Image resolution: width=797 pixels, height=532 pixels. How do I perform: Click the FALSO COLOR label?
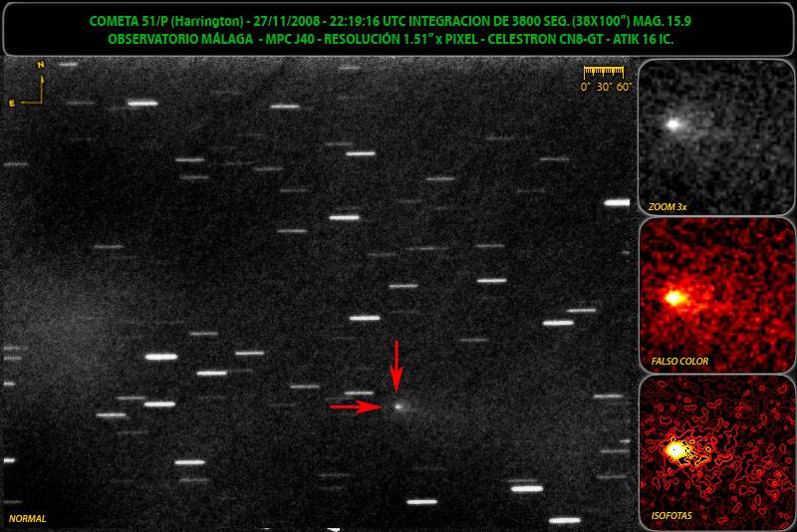click(x=679, y=362)
